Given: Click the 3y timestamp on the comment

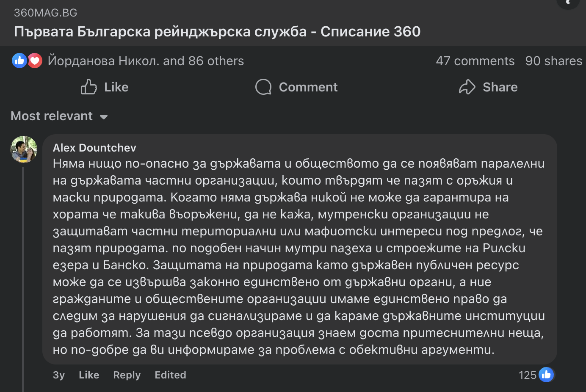Looking at the screenshot, I should pos(59,375).
